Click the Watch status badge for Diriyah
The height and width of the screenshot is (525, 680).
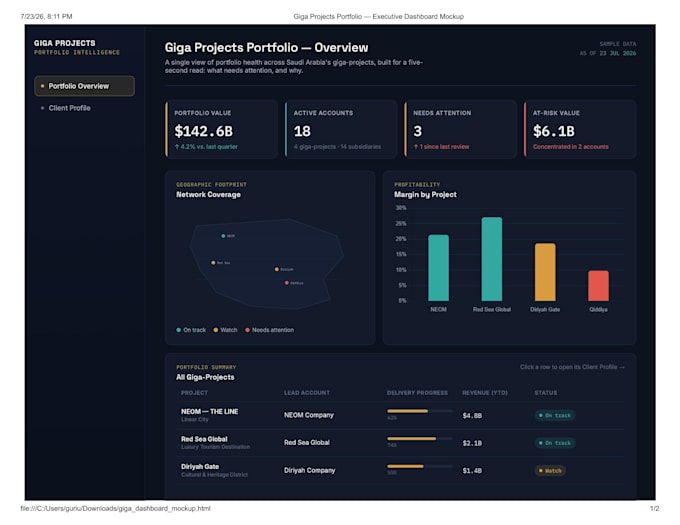coord(550,470)
